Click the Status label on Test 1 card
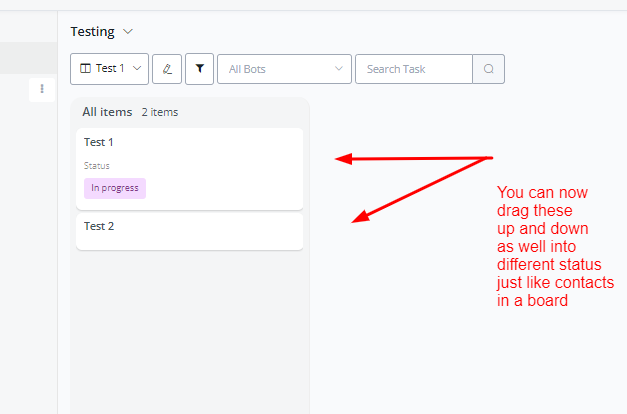Viewport: 627px width, 414px height. pos(97,166)
